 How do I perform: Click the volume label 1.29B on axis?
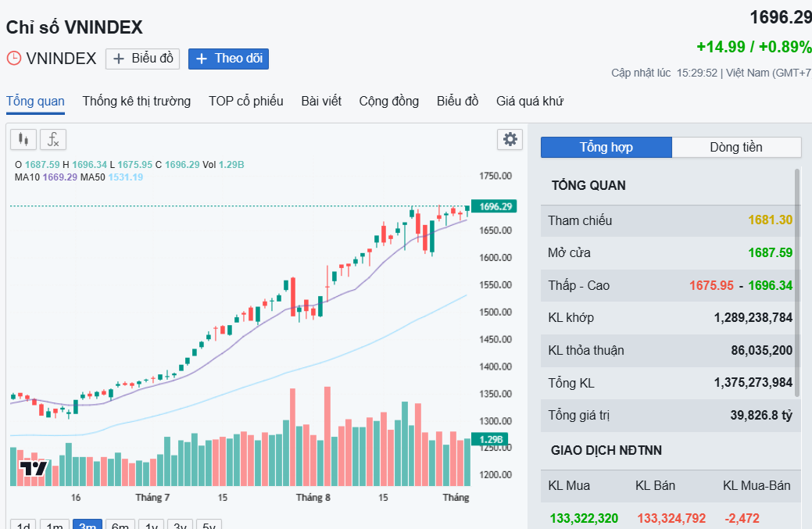pyautogui.click(x=490, y=439)
